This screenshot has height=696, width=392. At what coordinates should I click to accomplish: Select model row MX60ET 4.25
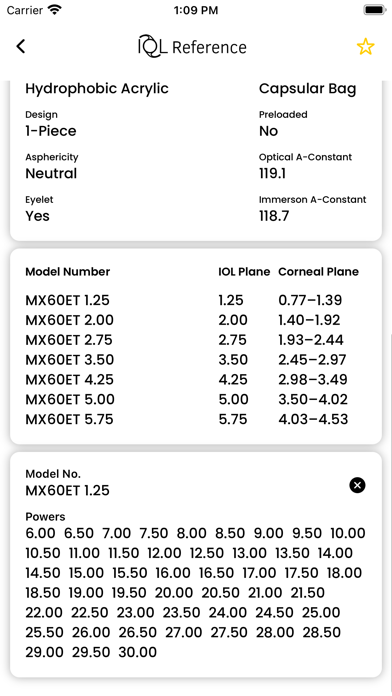point(195,380)
